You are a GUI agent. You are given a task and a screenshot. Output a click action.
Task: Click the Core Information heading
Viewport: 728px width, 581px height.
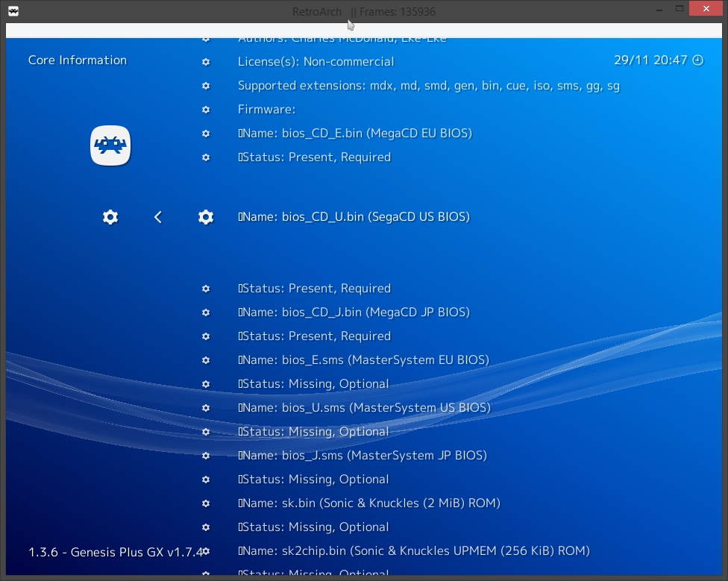tap(77, 60)
